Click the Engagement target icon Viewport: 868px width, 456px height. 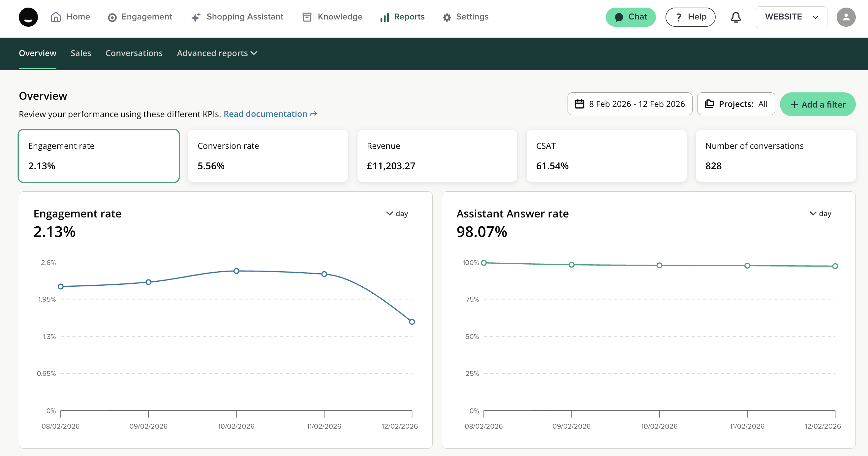click(112, 17)
